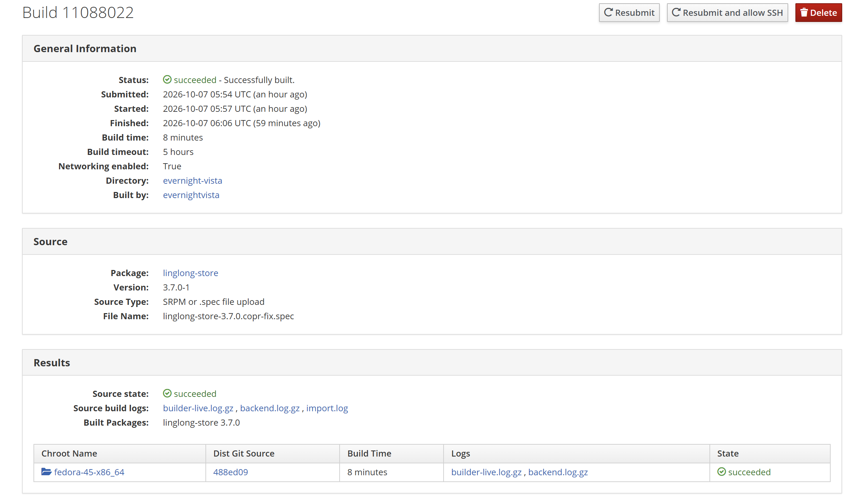Click the General Information Build time value 8 minutes
867x504 pixels.
(x=183, y=137)
